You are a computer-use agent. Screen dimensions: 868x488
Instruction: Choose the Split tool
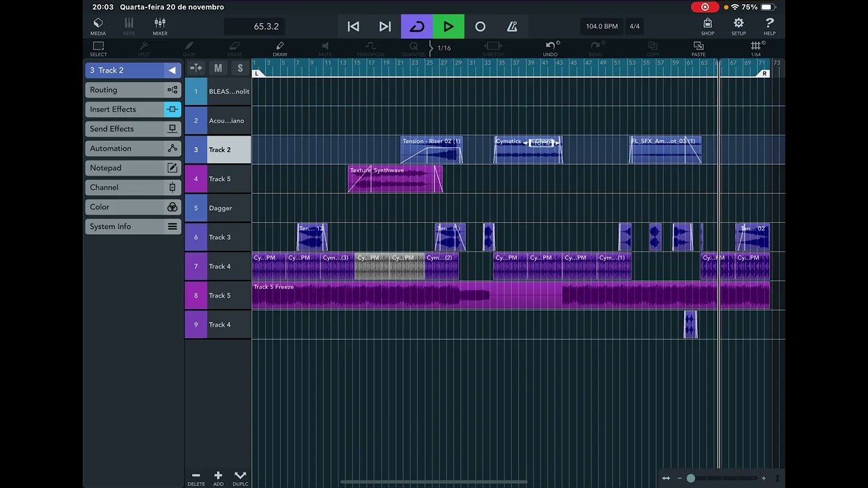point(144,49)
